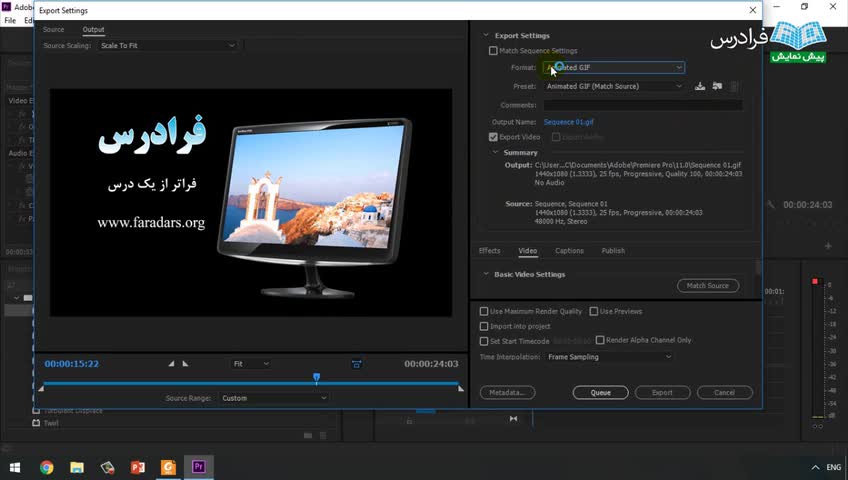Set Out Point marker icon

[x=185, y=364]
